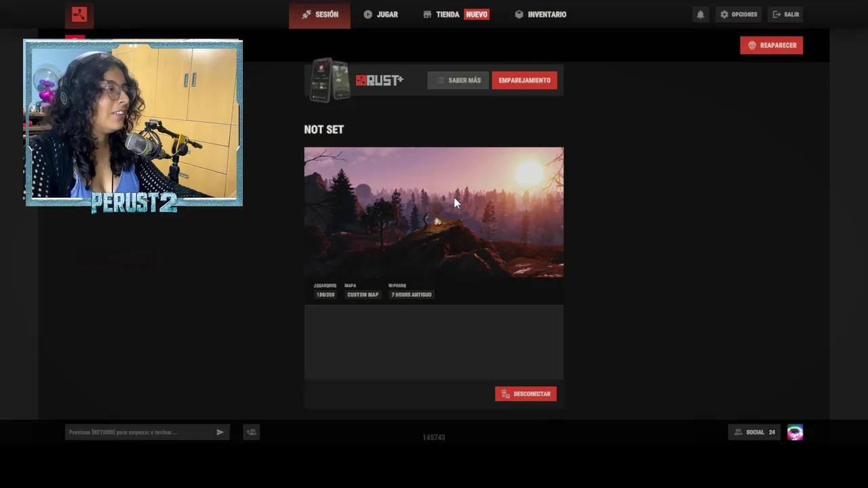Open the notifications bell icon
The height and width of the screenshot is (488, 868).
(x=700, y=14)
